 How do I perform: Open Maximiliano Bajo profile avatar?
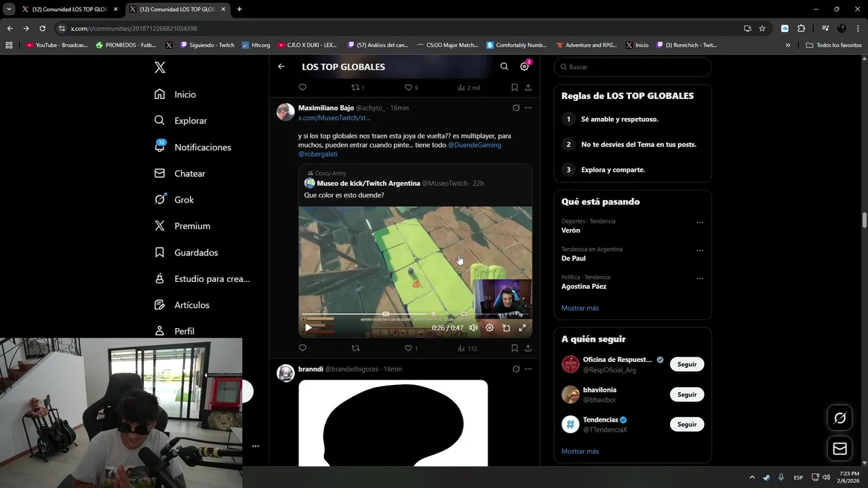click(x=285, y=112)
